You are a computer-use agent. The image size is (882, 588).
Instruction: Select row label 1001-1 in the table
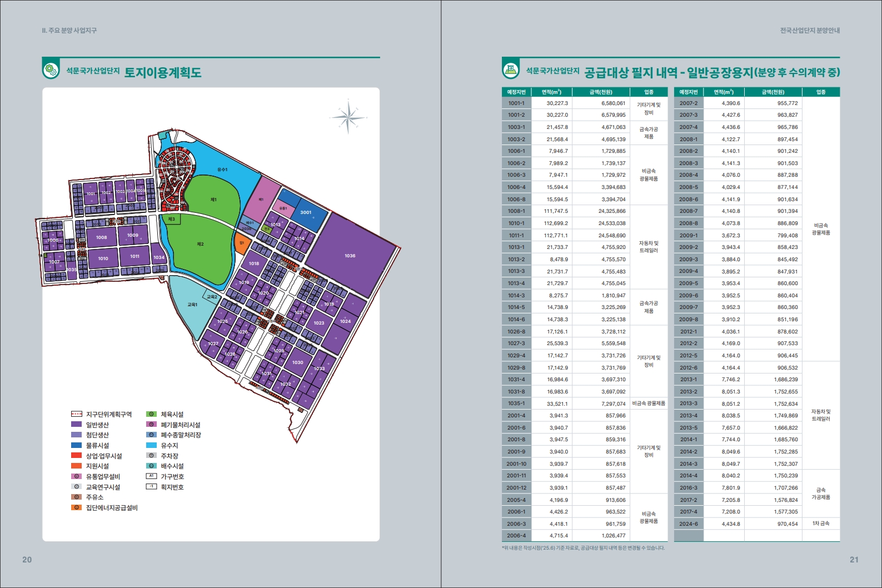coord(516,103)
